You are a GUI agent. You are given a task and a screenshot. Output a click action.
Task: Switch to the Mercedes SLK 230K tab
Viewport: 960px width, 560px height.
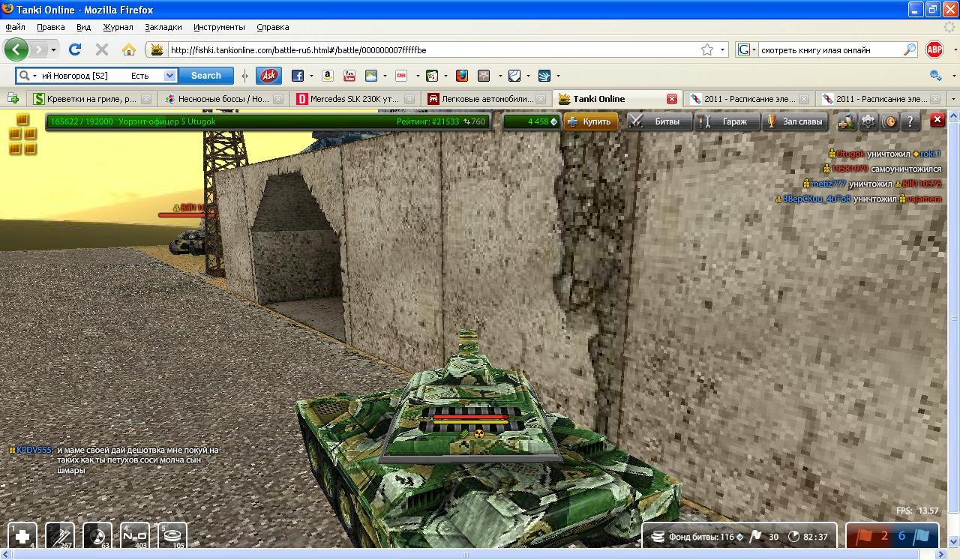(355, 99)
